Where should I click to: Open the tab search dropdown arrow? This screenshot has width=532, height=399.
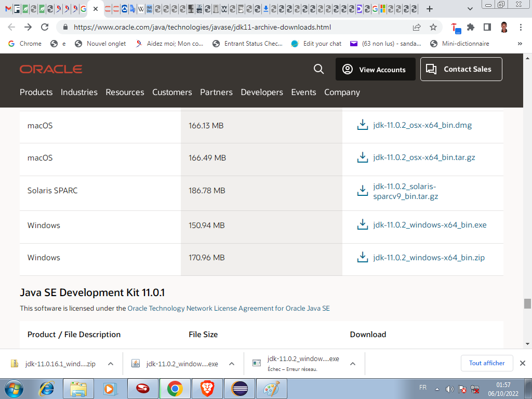470,9
